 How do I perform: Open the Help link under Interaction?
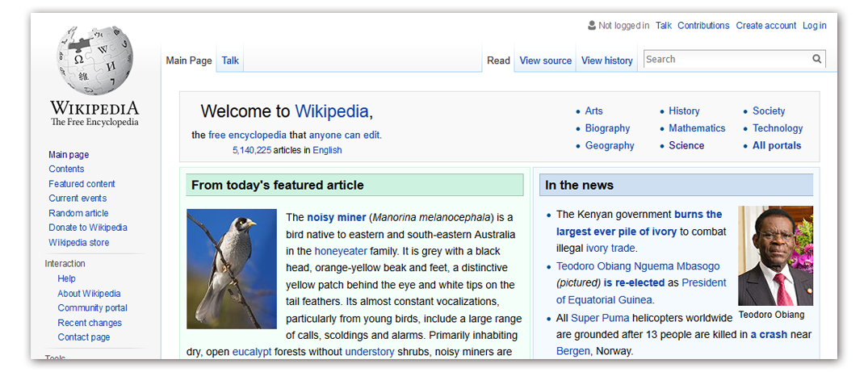coord(66,278)
